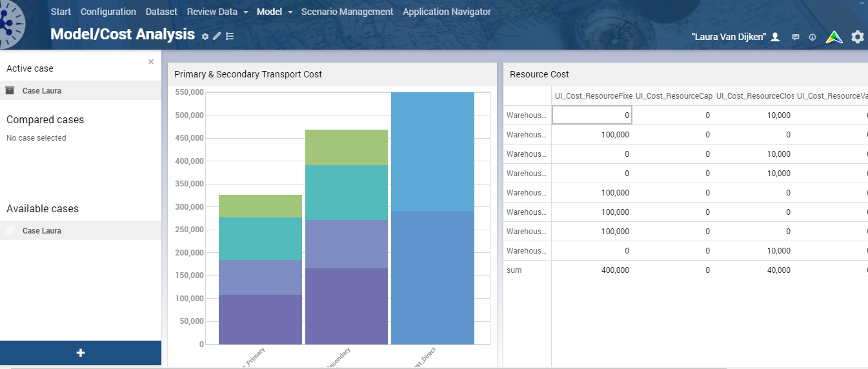Viewport: 868px width, 369px height.
Task: Click the "Laura Van Dijken" user name
Action: point(729,37)
